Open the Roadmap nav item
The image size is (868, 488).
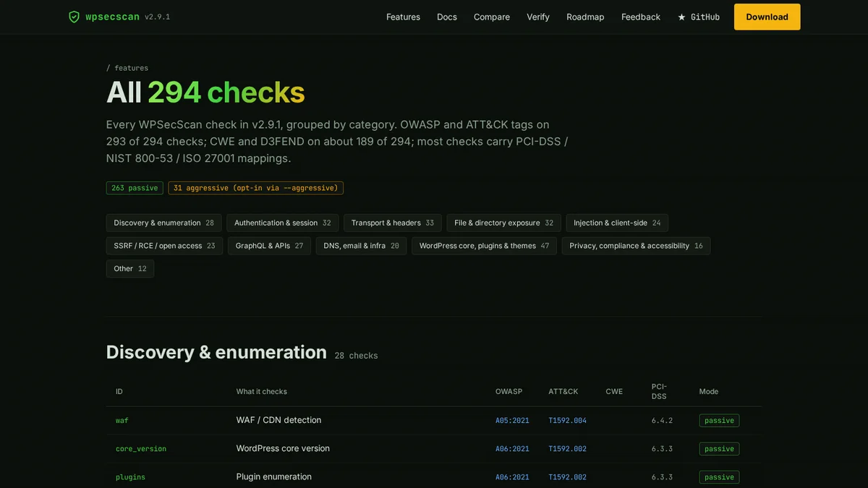tap(585, 17)
